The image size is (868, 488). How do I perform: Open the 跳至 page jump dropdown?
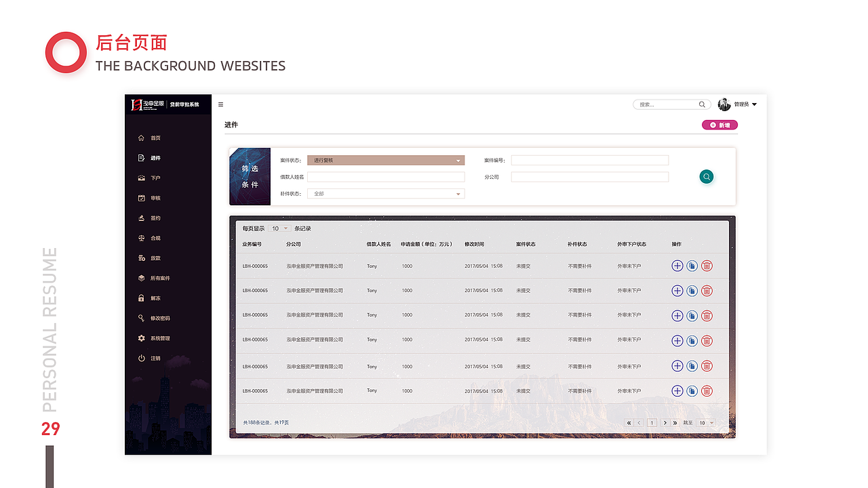[x=706, y=423]
